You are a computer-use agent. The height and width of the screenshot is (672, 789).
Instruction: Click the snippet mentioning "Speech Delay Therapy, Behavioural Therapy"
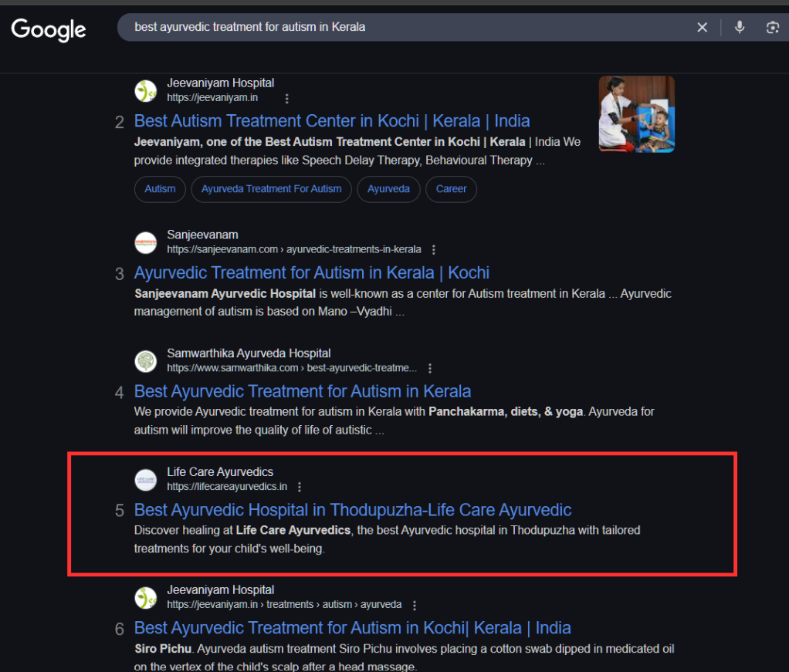coord(357,151)
